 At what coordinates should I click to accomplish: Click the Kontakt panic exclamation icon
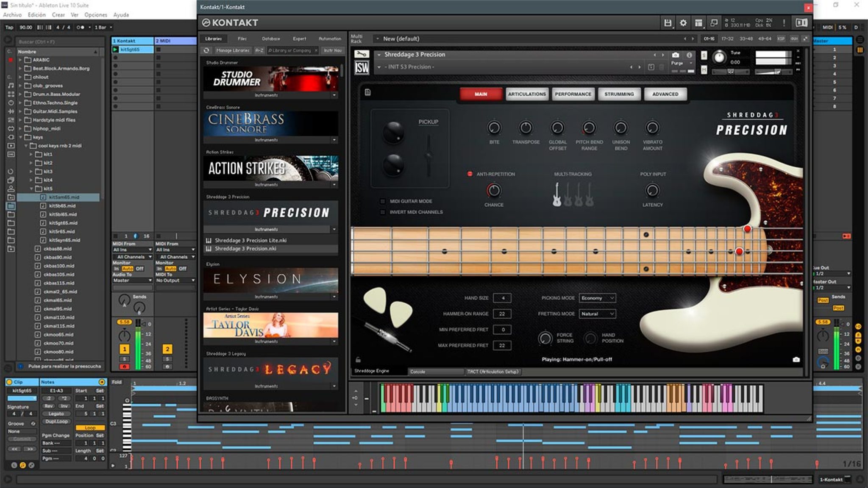[784, 23]
